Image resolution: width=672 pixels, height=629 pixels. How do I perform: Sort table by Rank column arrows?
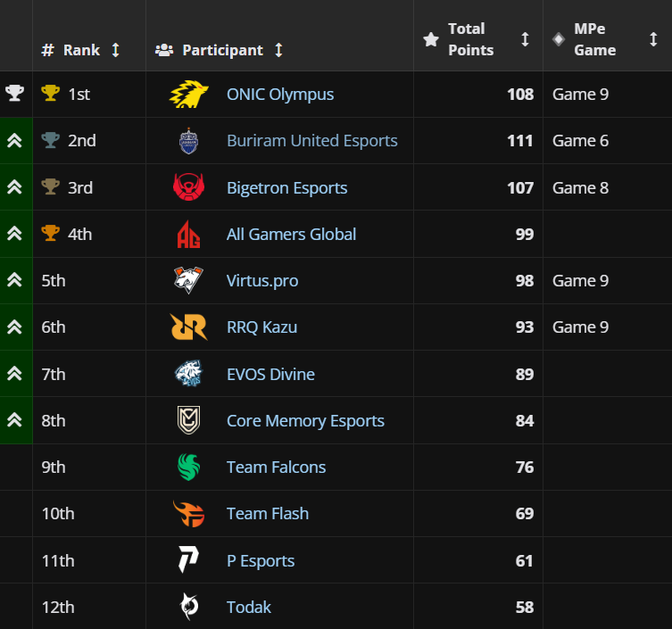(x=115, y=50)
